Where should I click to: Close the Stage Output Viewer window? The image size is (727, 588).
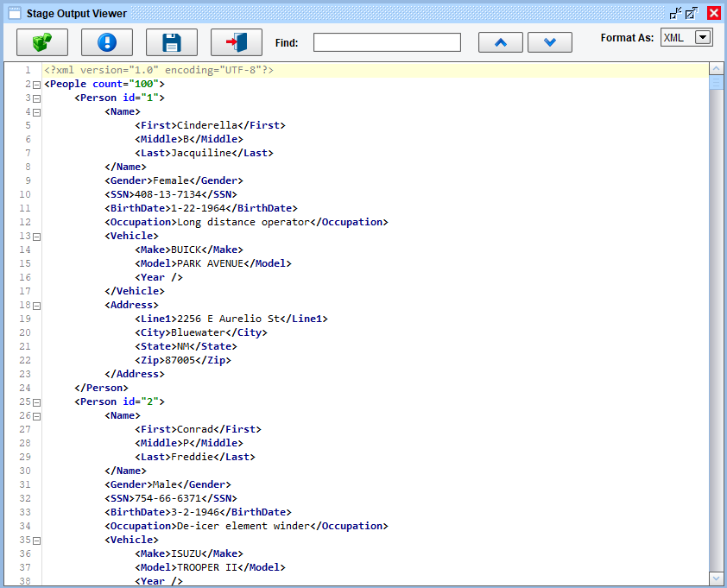(714, 13)
